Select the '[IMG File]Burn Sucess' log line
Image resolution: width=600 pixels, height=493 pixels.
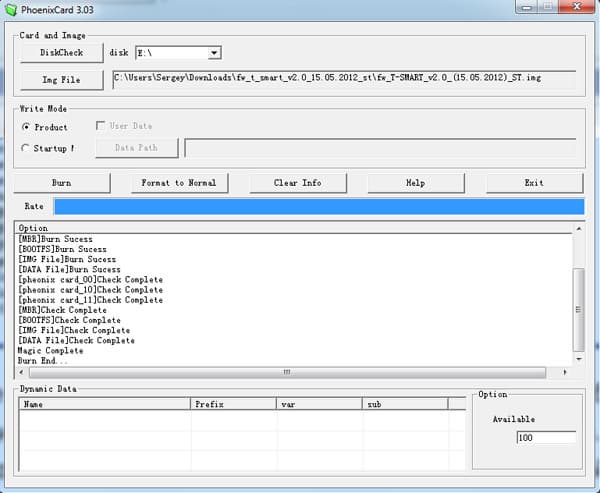[x=67, y=260]
